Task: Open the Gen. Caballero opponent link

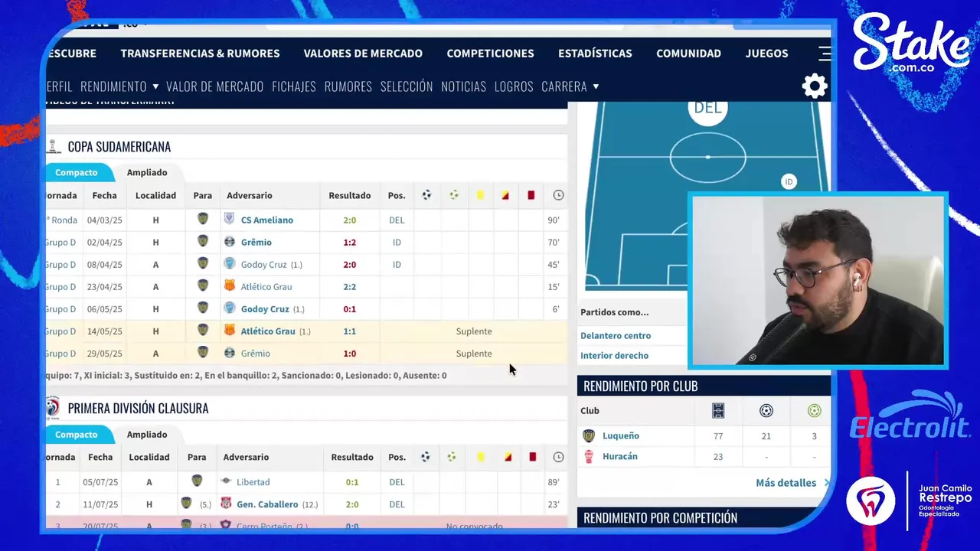Action: (x=267, y=504)
